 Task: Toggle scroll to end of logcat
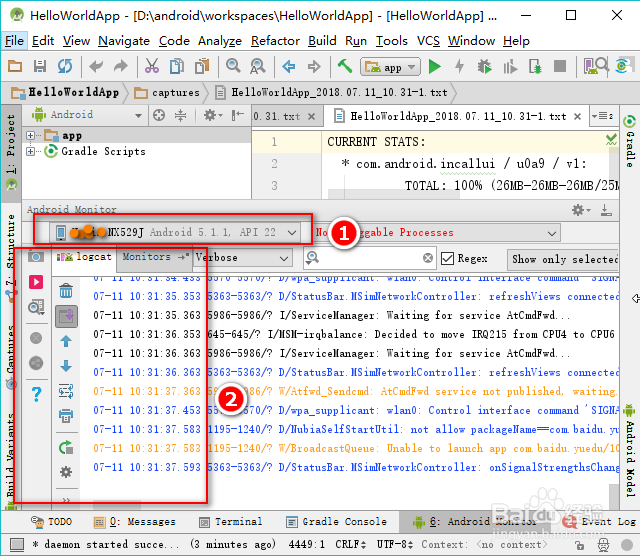pyautogui.click(x=66, y=316)
